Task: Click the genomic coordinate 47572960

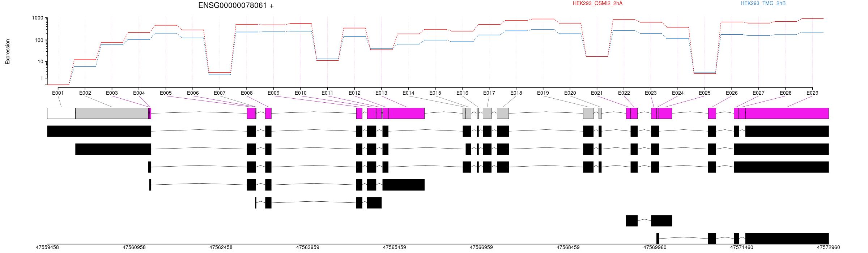Action: [829, 248]
